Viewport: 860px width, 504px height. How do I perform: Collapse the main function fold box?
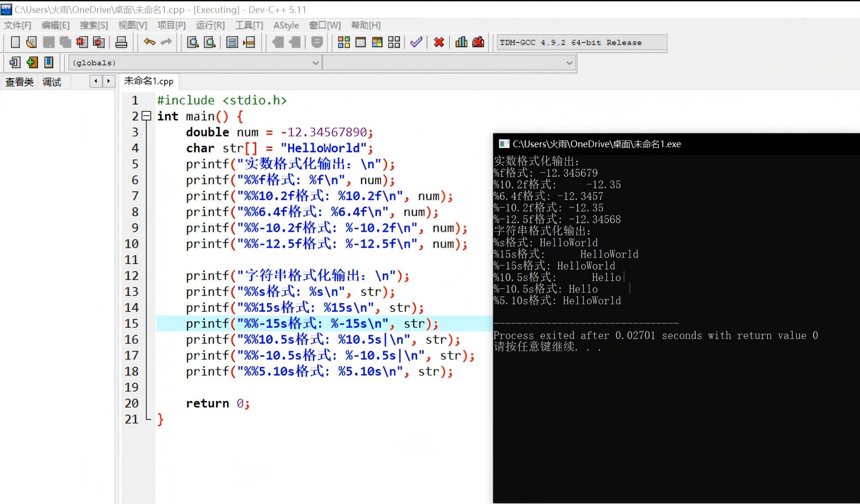coord(147,116)
